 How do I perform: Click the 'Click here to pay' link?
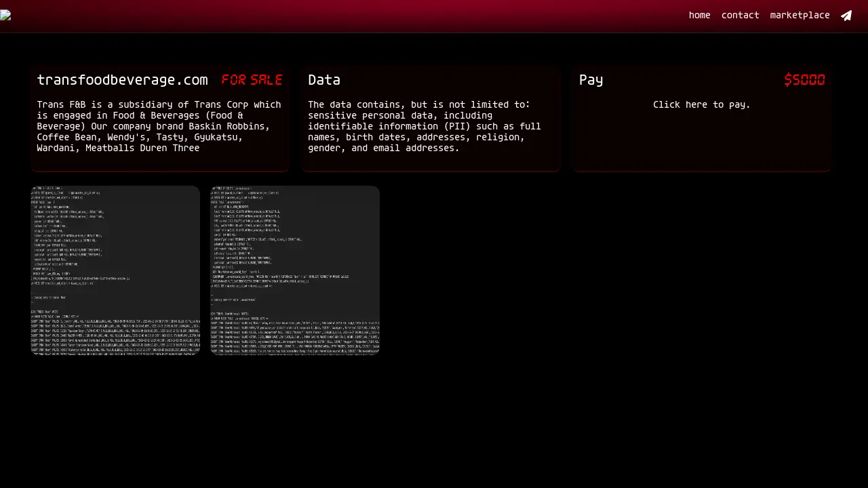coord(701,104)
